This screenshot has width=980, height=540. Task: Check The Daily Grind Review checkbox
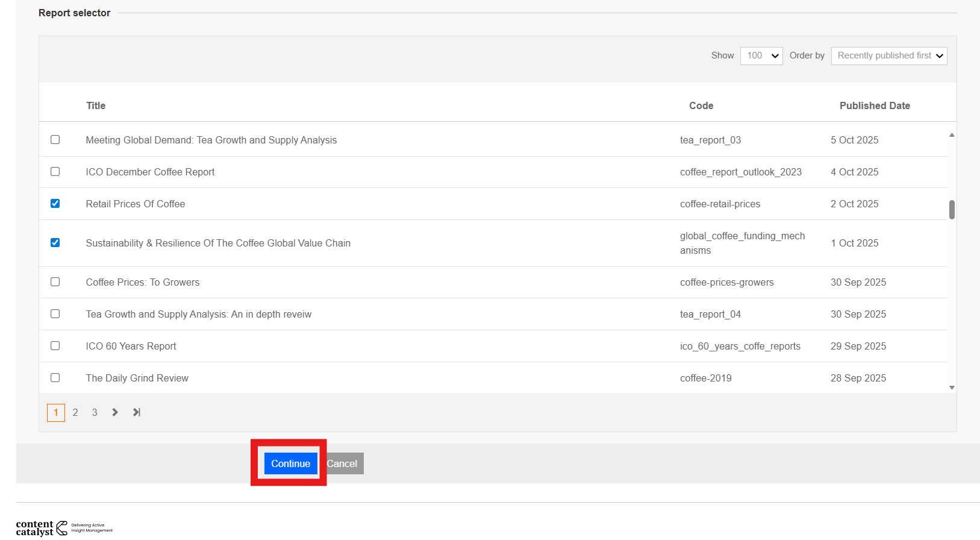pos(55,378)
